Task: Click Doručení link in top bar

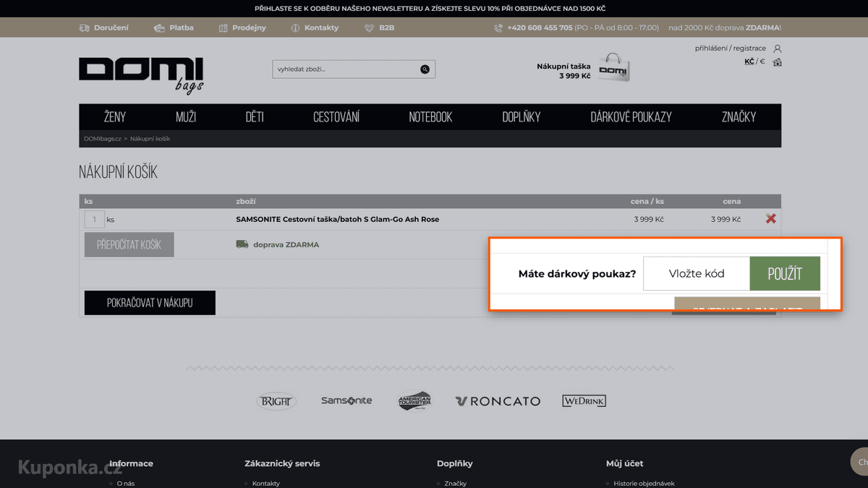Action: coord(111,27)
